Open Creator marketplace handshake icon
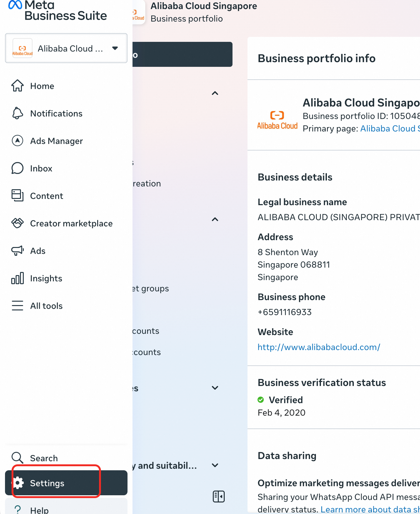420x514 pixels. coord(17,223)
